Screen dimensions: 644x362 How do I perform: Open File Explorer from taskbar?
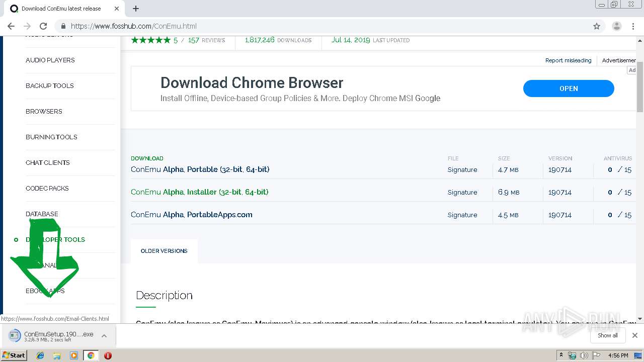pos(57,355)
